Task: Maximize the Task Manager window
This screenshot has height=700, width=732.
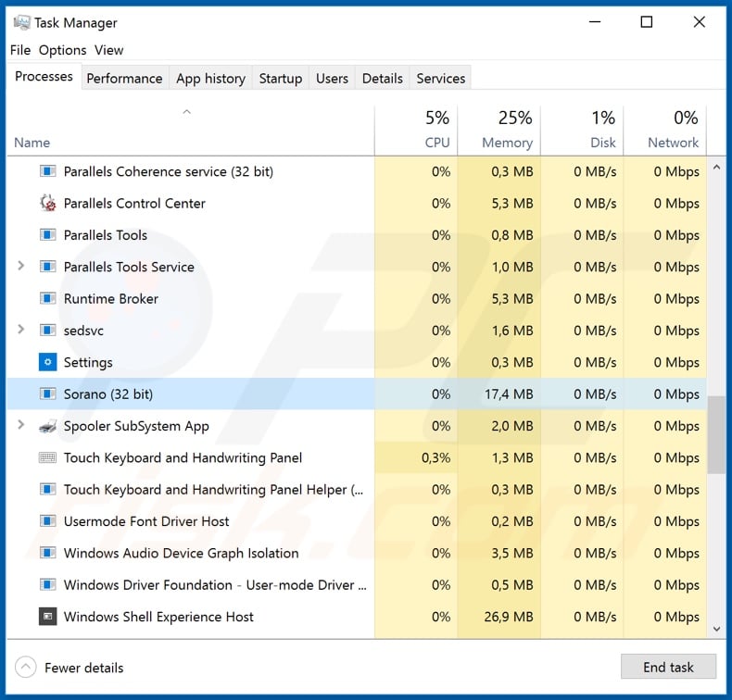Action: pyautogui.click(x=647, y=21)
